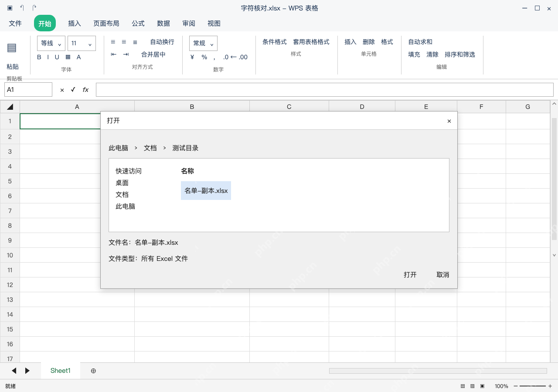
Task: Switch to the 插入 tab
Action: pos(75,24)
